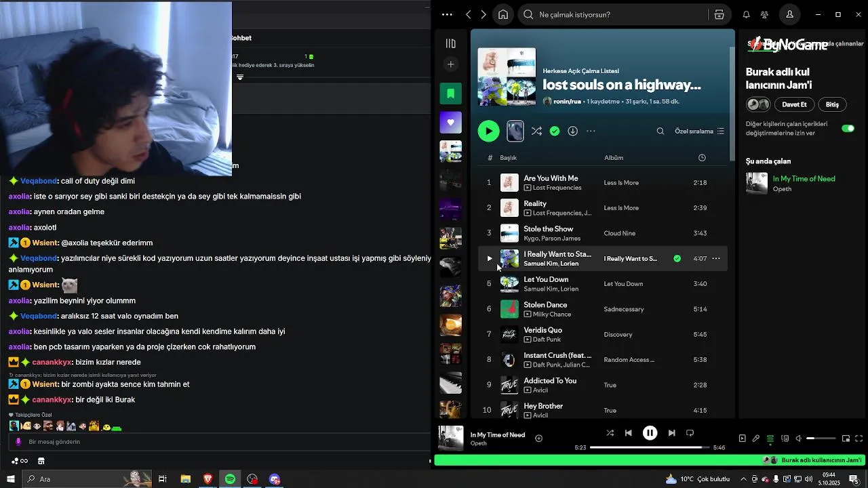868x488 pixels.
Task: Click playlist preview thumbnail next to play
Action: pyautogui.click(x=515, y=131)
